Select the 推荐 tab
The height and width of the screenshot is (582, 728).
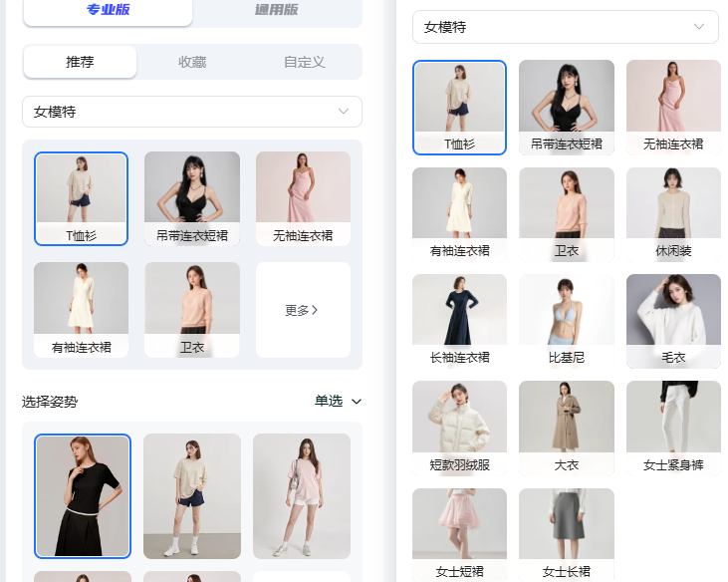[80, 62]
